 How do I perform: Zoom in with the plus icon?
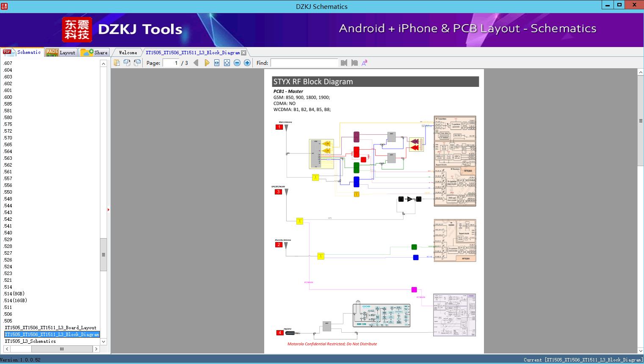tap(247, 63)
